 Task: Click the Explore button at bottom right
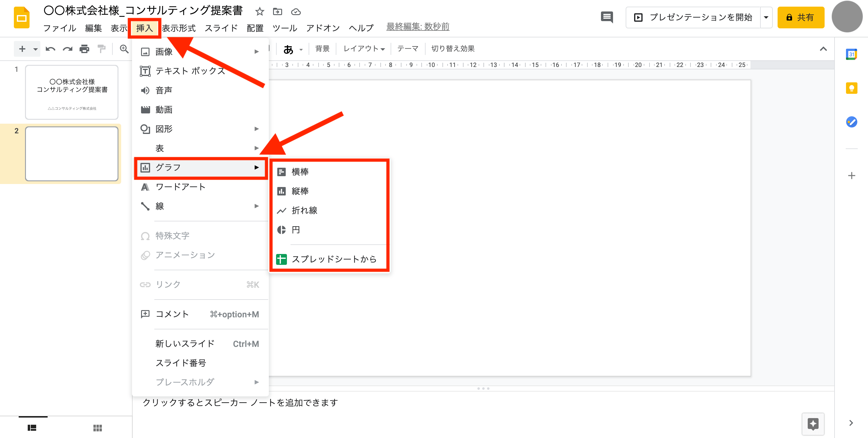(x=813, y=424)
